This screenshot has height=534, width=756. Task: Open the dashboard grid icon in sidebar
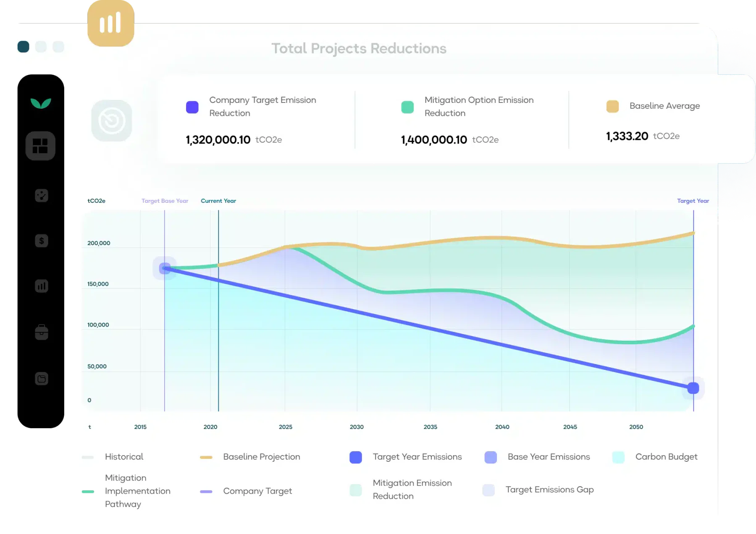point(40,146)
